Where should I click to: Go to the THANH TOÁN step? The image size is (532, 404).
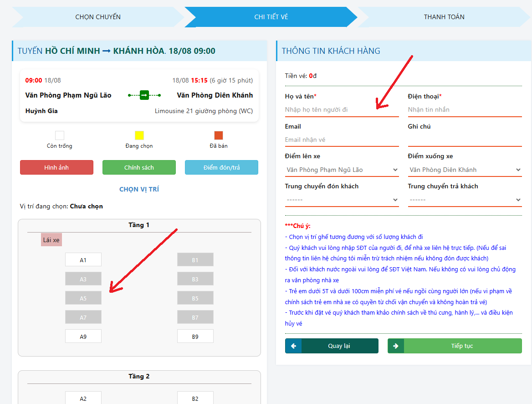pyautogui.click(x=444, y=17)
